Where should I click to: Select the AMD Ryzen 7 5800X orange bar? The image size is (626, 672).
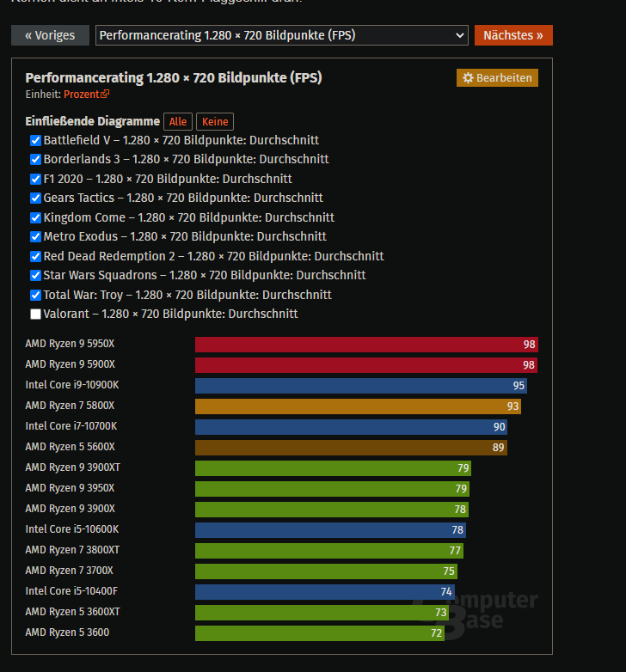coord(358,406)
